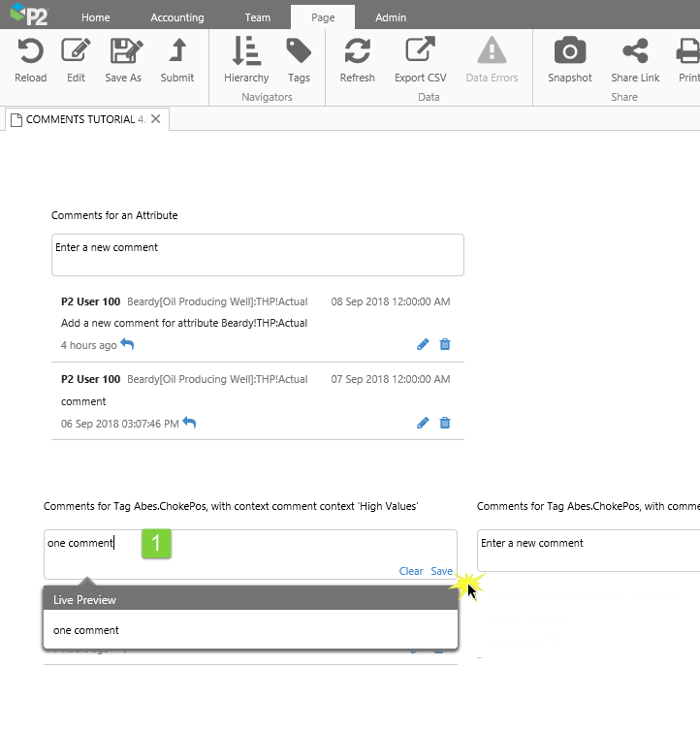Click the Share Link icon
The width and height of the screenshot is (700, 729).
635,52
